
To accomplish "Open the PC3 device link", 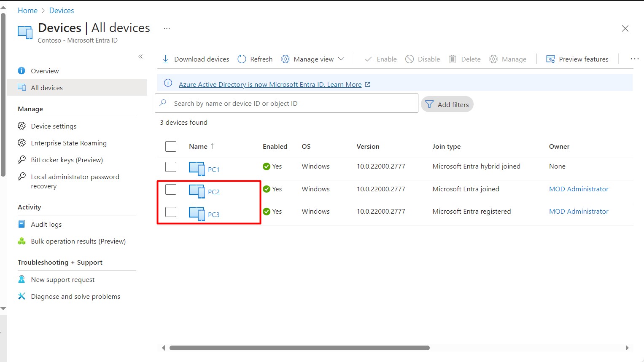I will (x=214, y=215).
